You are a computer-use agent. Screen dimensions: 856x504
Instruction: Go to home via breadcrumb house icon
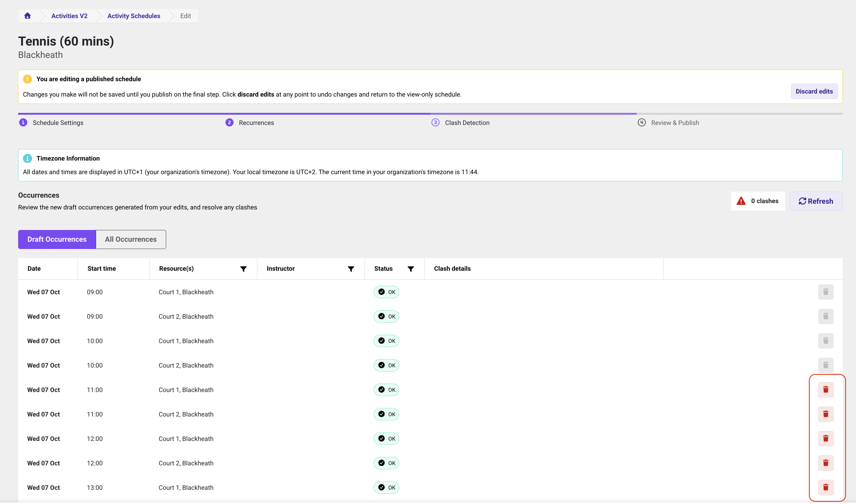pyautogui.click(x=27, y=16)
